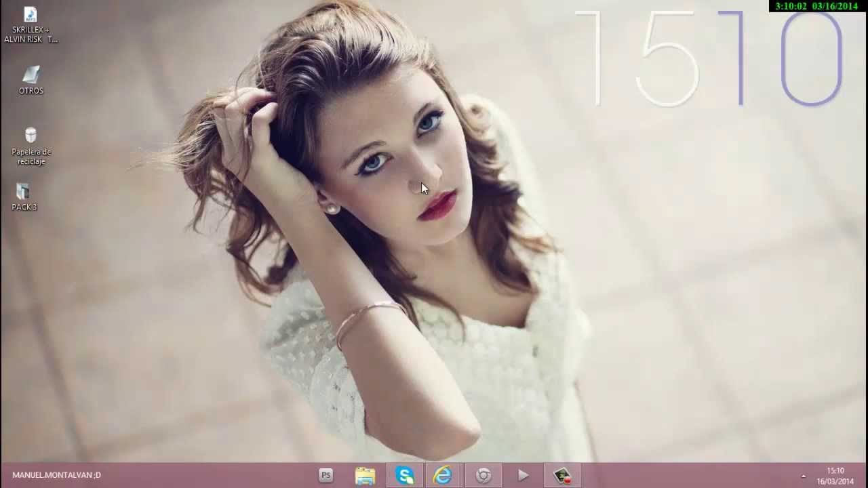Open Skype from the taskbar

point(403,475)
